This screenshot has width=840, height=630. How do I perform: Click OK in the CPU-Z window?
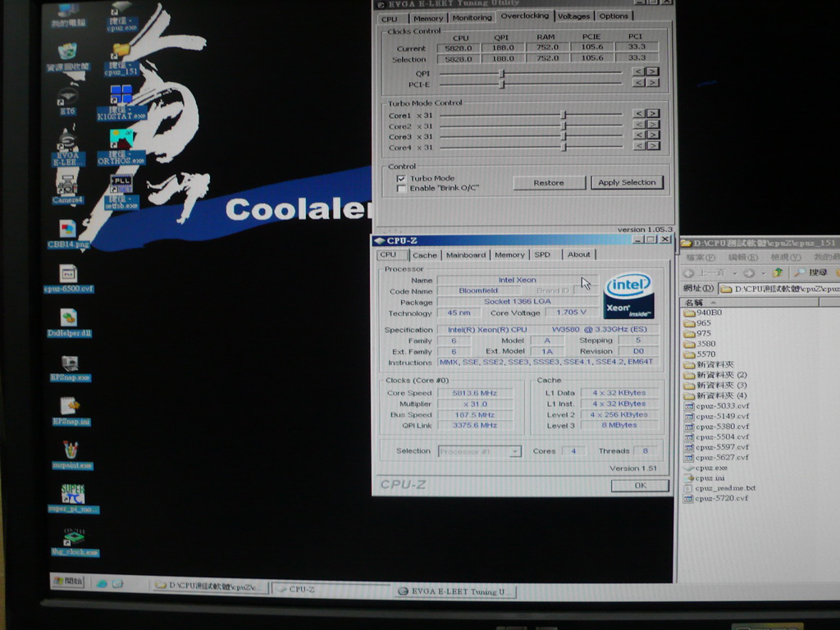[640, 486]
